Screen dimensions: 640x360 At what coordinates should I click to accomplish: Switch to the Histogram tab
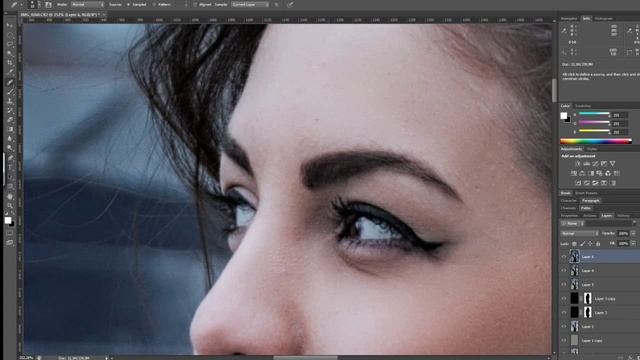603,18
